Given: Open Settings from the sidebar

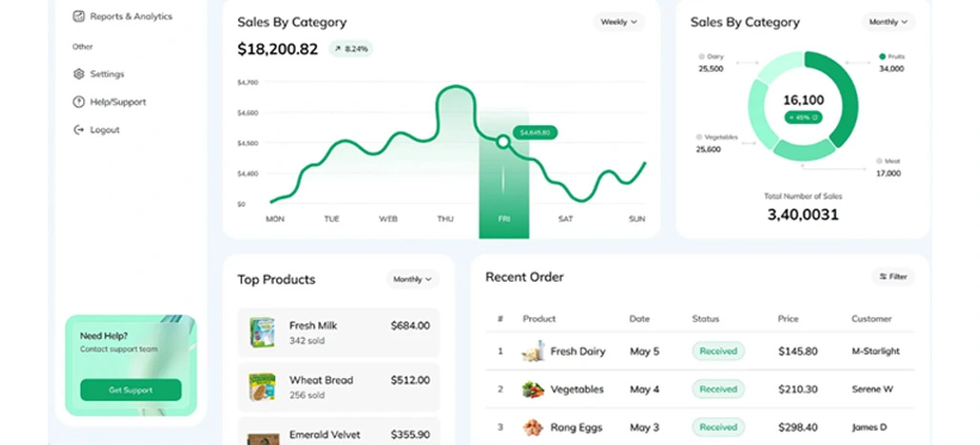Looking at the screenshot, I should 98,74.
